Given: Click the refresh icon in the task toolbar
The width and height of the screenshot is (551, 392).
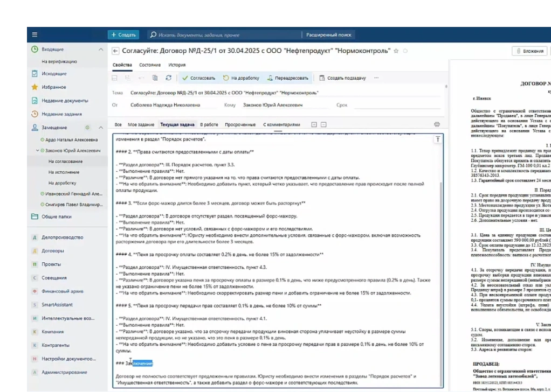Looking at the screenshot, I should point(168,78).
